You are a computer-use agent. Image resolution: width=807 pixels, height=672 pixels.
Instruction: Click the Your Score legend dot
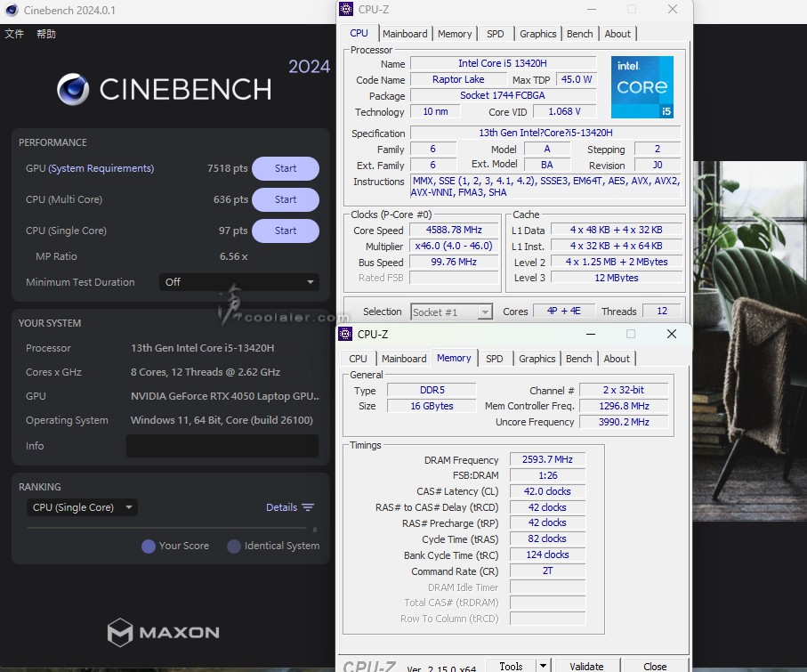click(149, 547)
